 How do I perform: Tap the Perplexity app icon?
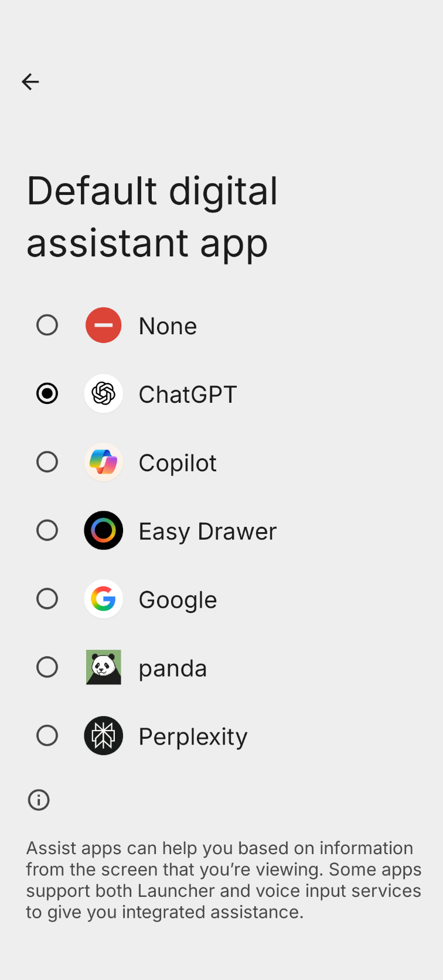(104, 736)
